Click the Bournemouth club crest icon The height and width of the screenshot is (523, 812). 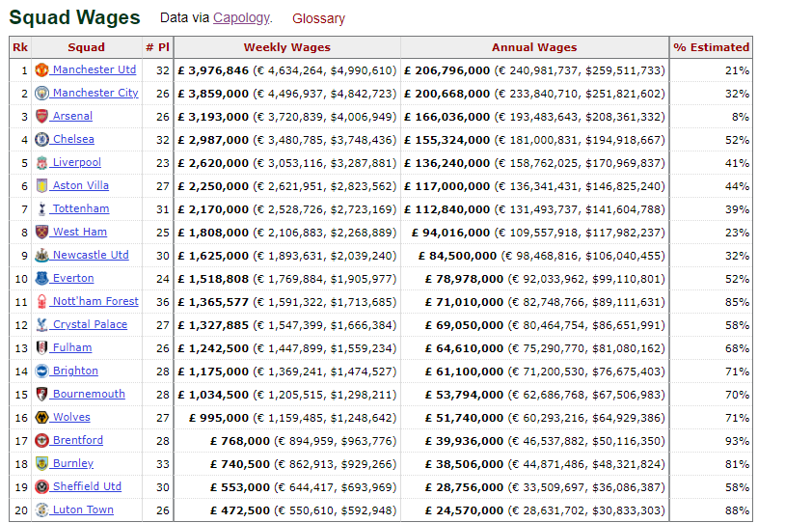(41, 394)
